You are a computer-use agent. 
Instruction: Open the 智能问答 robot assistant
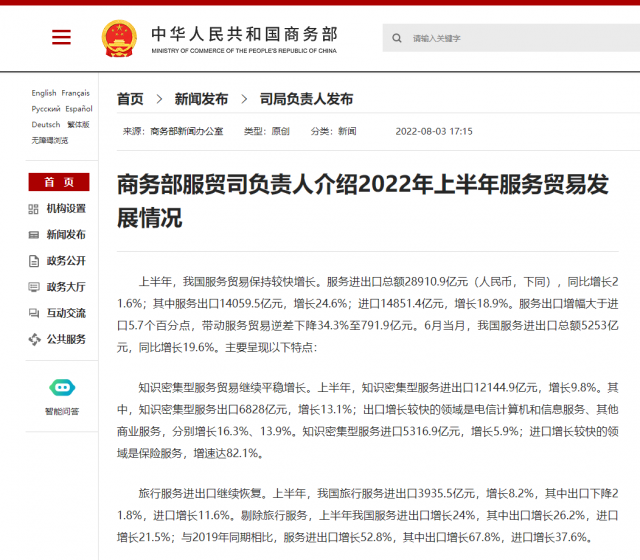click(61, 388)
